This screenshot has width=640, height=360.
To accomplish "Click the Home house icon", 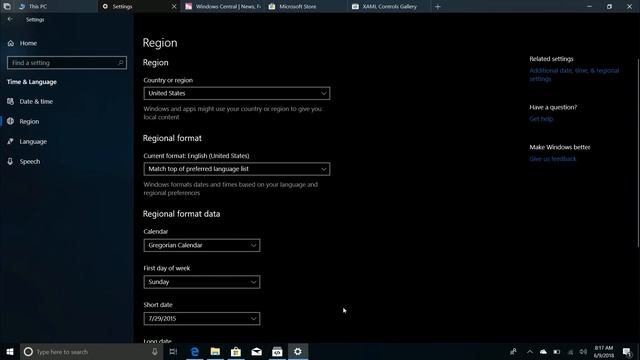I will [11, 43].
